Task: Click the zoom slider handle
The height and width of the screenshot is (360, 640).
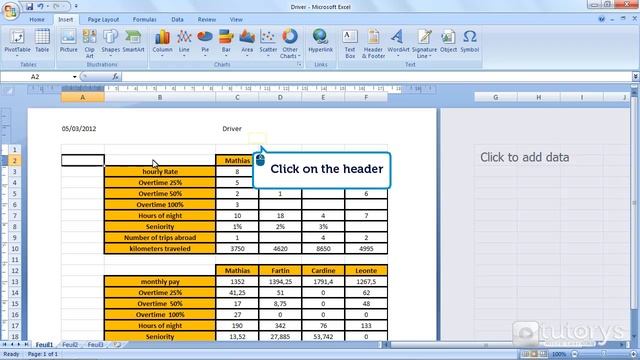Action: tap(604, 354)
